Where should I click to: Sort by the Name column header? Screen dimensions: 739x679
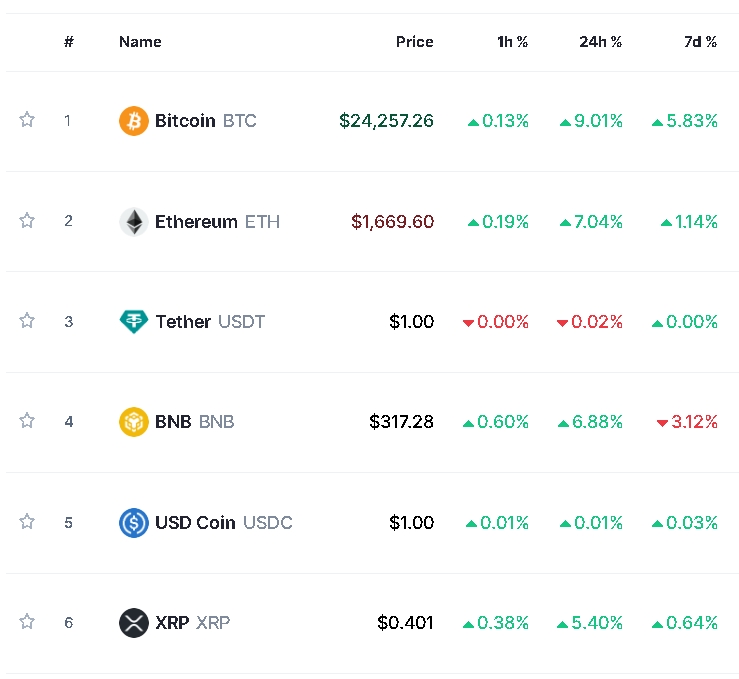(x=140, y=42)
